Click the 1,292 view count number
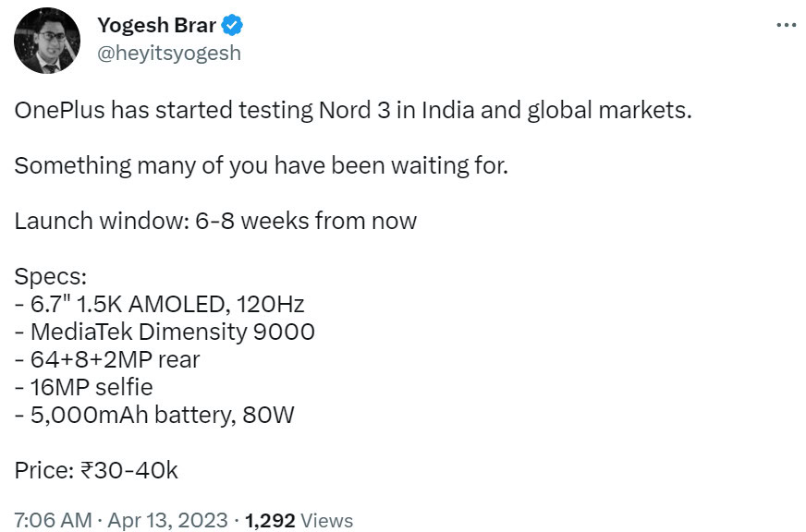 (270, 520)
